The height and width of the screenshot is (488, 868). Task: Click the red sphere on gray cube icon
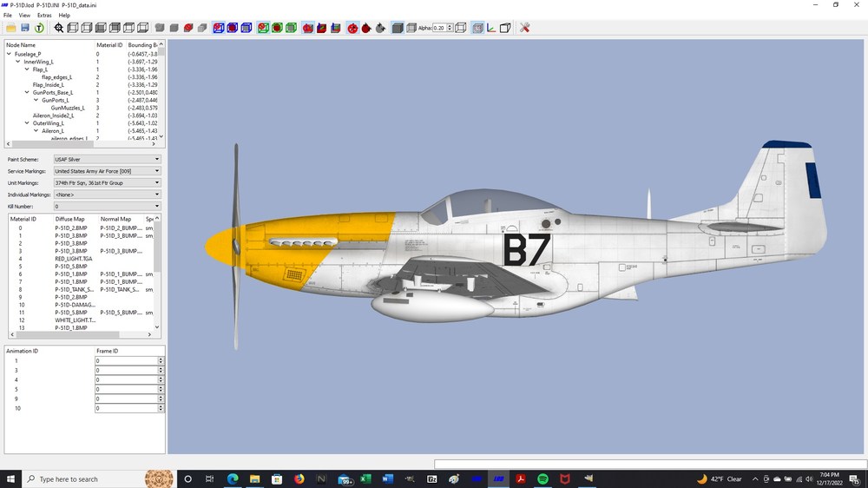[188, 28]
